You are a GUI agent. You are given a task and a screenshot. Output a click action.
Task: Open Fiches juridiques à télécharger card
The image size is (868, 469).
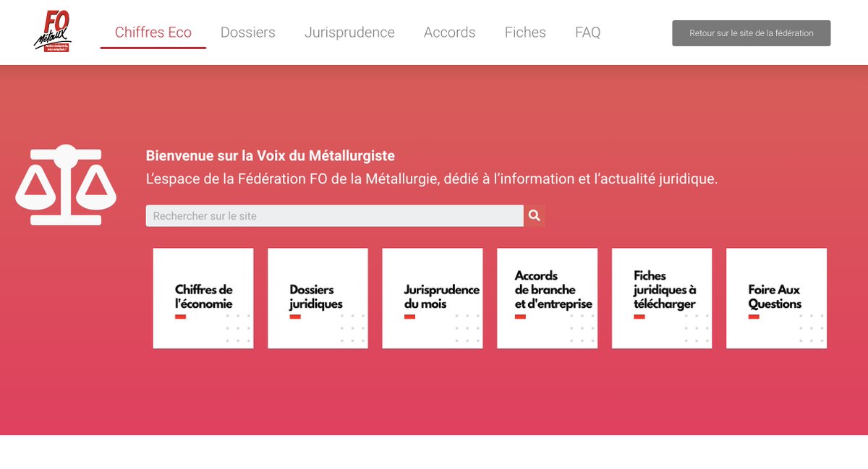[x=662, y=298]
